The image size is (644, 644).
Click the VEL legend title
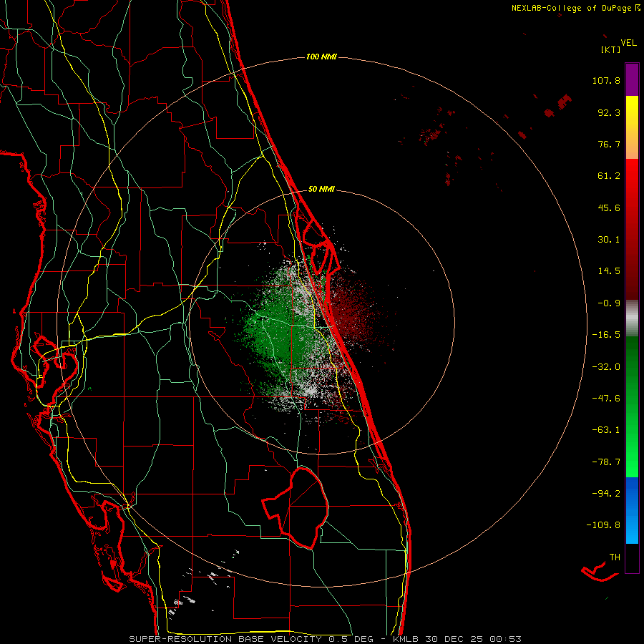pos(629,43)
